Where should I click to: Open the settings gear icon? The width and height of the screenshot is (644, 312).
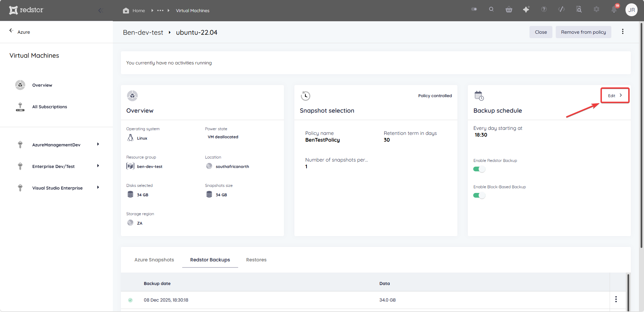[597, 9]
